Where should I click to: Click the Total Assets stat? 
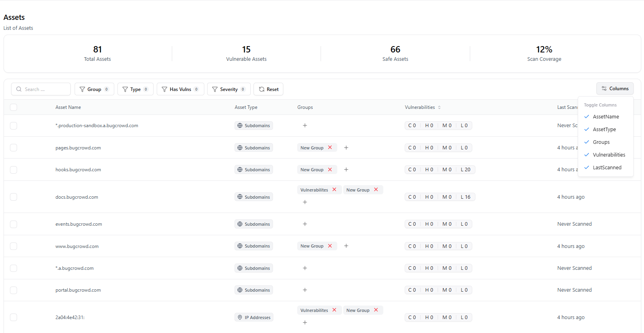point(98,54)
